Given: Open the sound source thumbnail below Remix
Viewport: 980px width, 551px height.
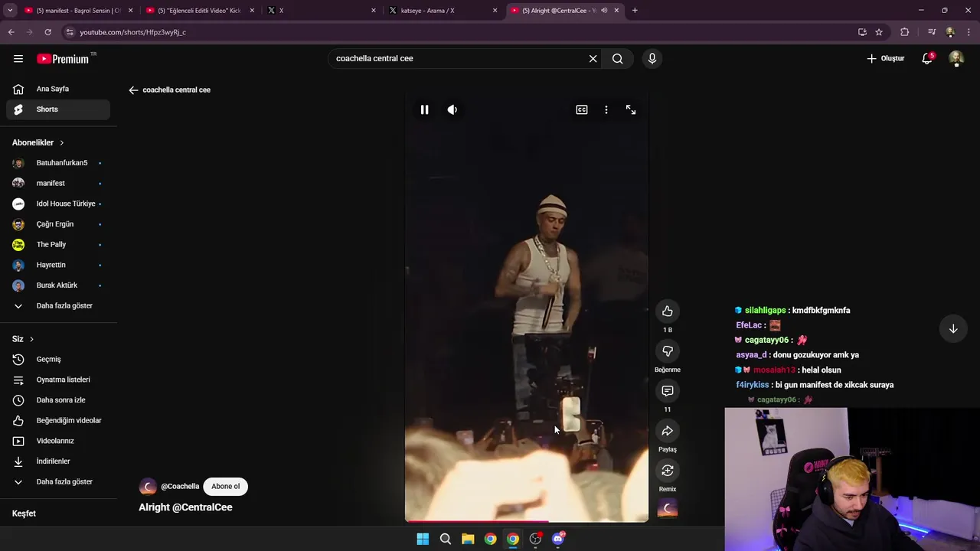Looking at the screenshot, I should coord(668,509).
